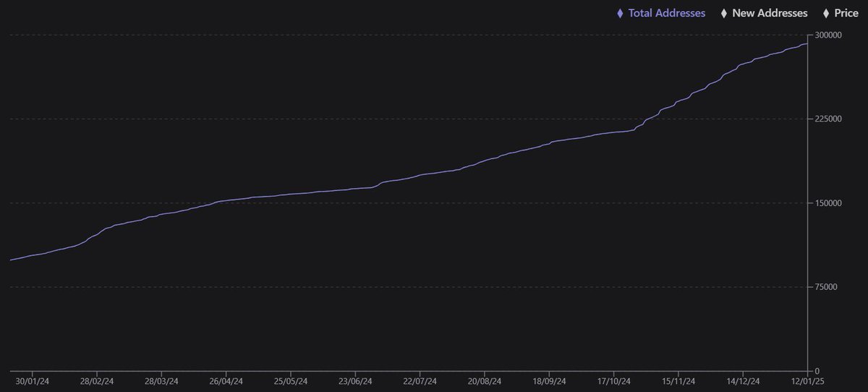
Task: Click the 17/10/24 date label
Action: click(x=613, y=382)
